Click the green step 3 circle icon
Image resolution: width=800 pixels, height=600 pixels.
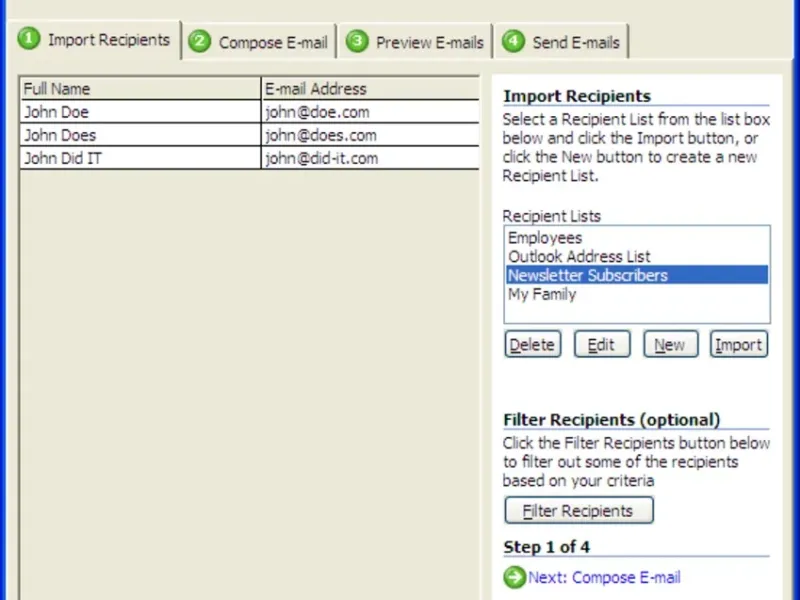(x=357, y=41)
